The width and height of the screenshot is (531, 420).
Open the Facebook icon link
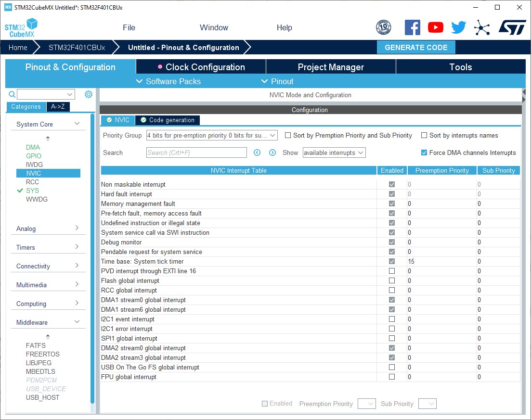(x=413, y=27)
